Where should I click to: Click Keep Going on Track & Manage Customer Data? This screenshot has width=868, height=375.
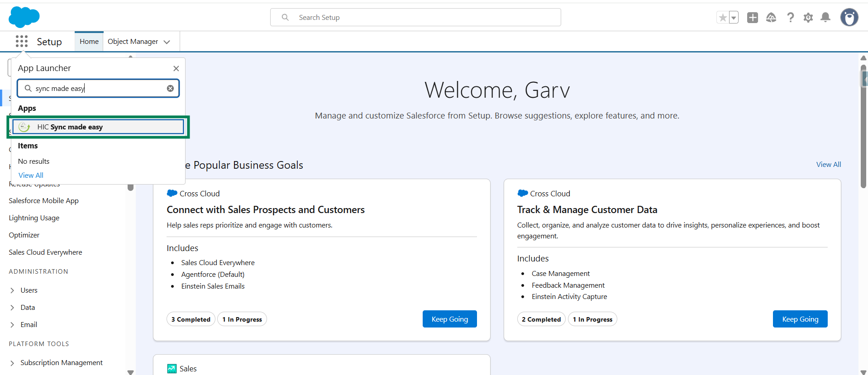[800, 319]
